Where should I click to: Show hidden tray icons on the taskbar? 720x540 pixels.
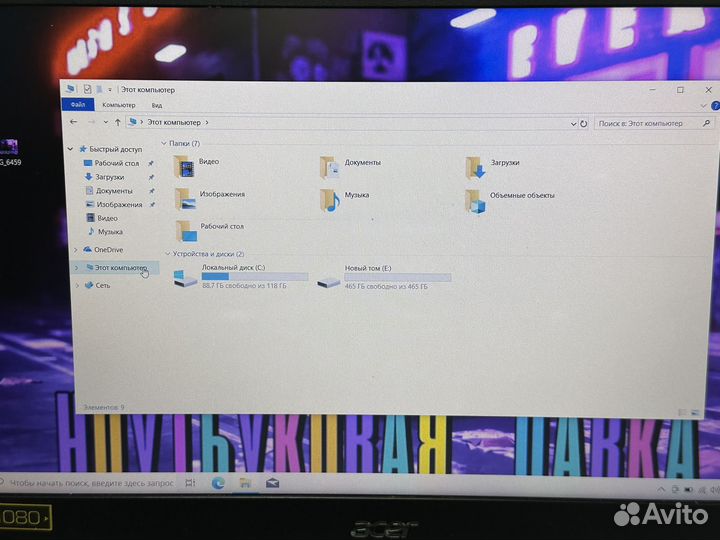coord(661,490)
